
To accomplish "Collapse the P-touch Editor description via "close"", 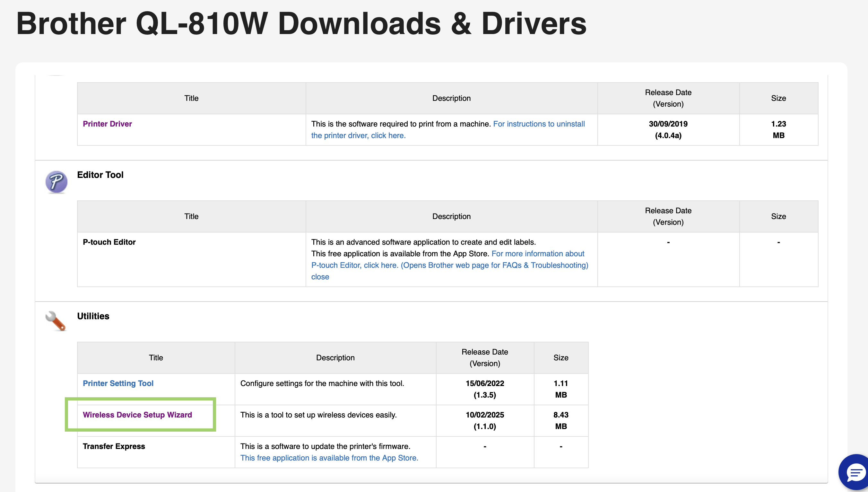I will click(x=320, y=277).
